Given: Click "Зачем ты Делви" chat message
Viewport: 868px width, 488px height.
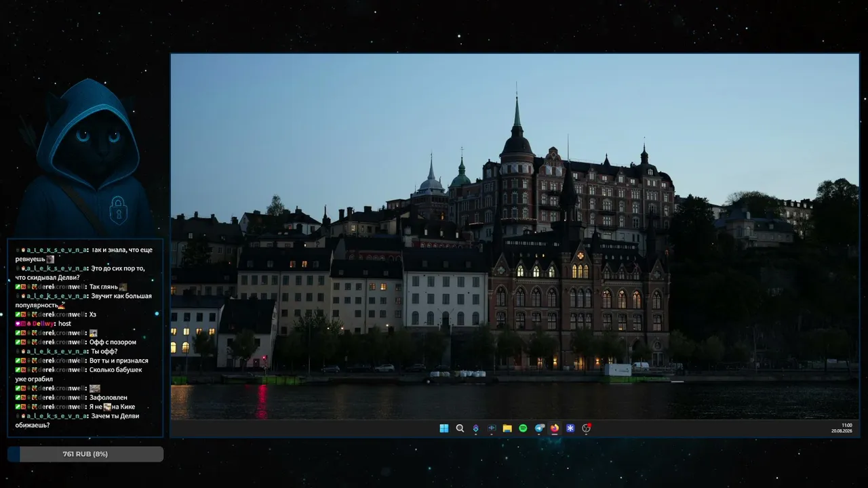Looking at the screenshot, I should (115, 415).
